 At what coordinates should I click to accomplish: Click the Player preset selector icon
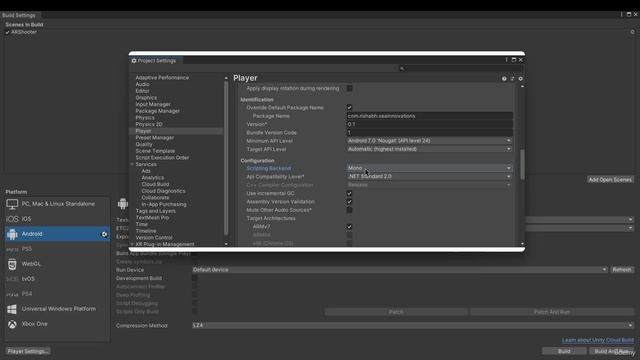click(512, 79)
